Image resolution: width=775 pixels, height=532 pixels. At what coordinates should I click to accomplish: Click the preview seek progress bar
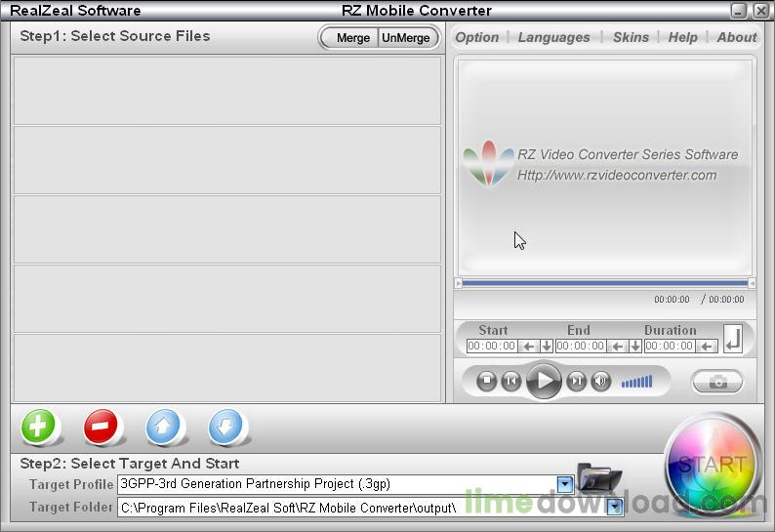pyautogui.click(x=605, y=283)
